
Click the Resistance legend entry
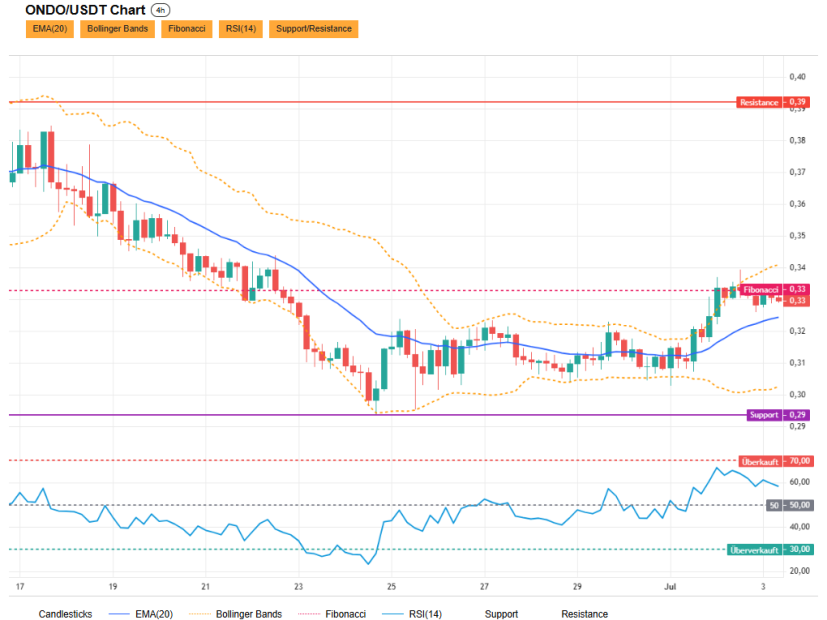[584, 614]
